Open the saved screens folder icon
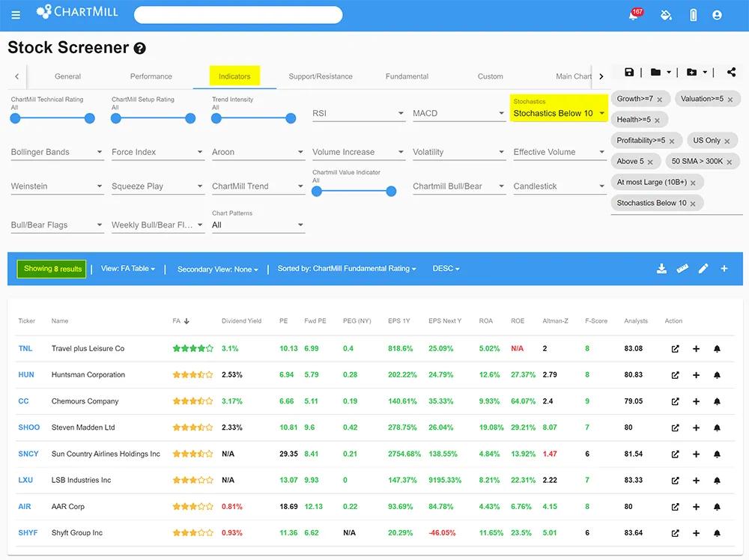The image size is (749, 560). point(655,72)
